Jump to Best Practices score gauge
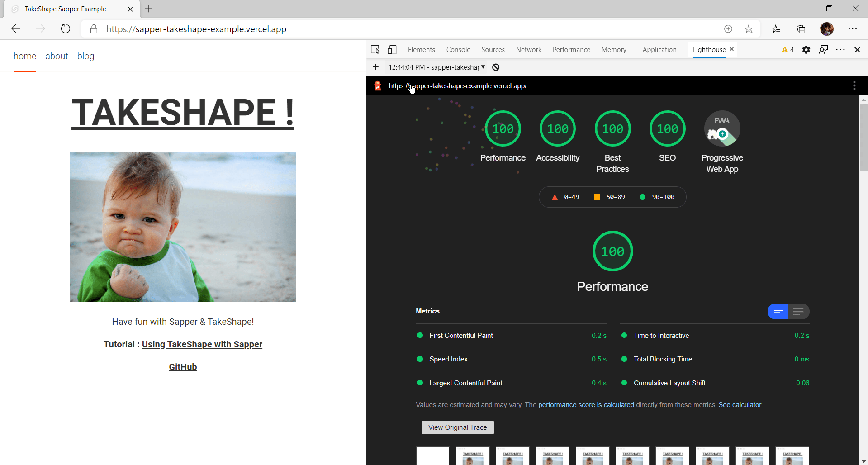Image resolution: width=868 pixels, height=465 pixels. coord(612,142)
